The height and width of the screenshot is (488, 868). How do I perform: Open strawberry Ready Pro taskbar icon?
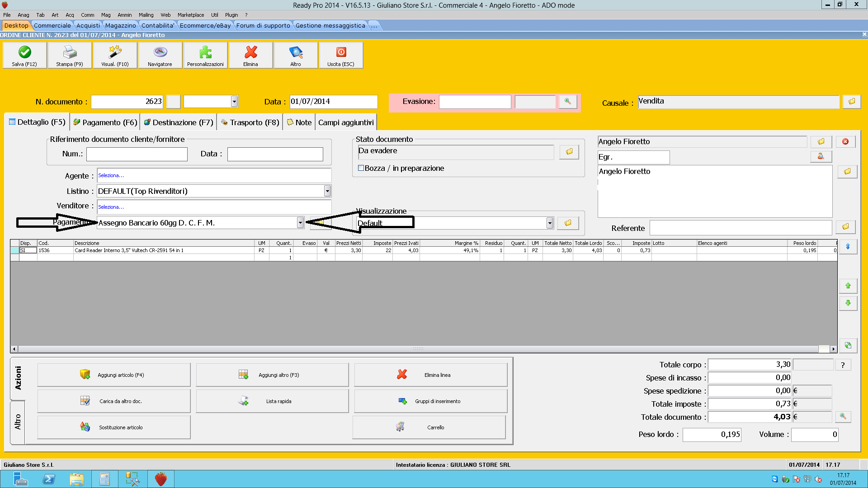pos(161,479)
